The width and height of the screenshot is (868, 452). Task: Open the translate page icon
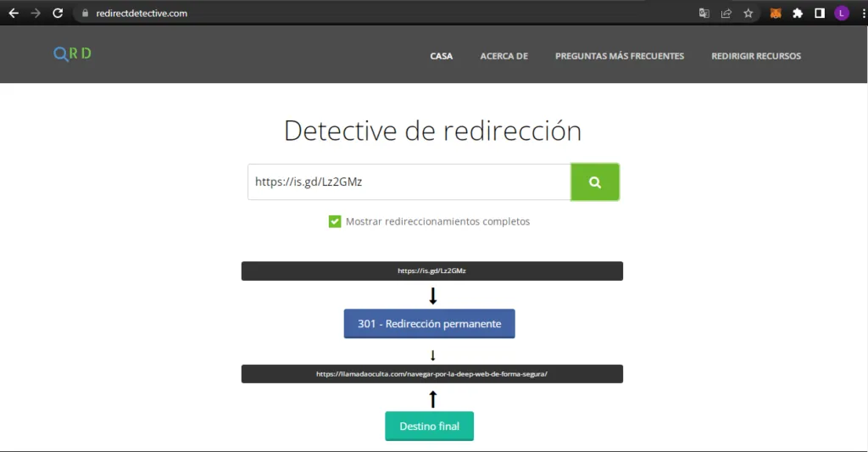(704, 14)
